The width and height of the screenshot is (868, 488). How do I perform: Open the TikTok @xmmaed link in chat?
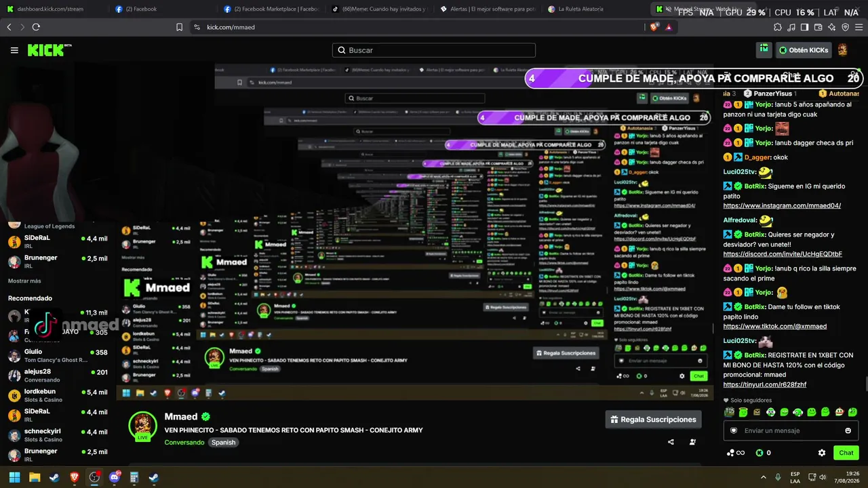tap(774, 326)
